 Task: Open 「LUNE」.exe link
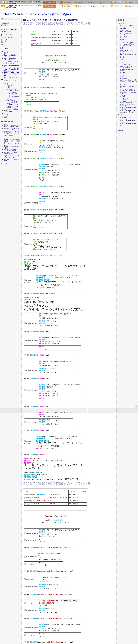[x=124, y=98]
